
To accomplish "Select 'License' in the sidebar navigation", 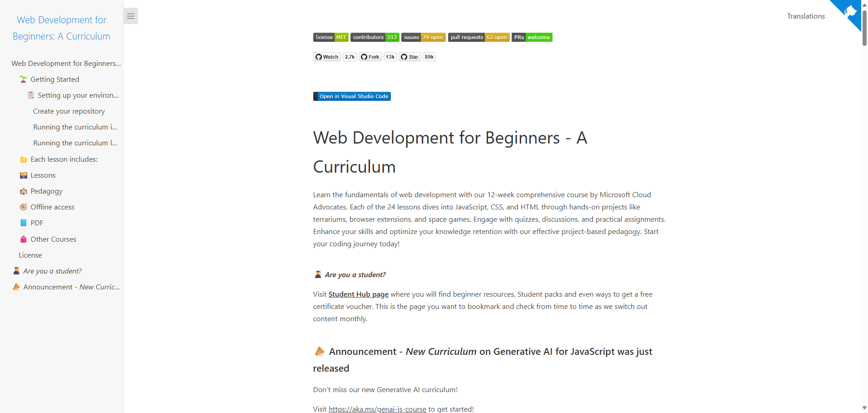I will [x=30, y=255].
